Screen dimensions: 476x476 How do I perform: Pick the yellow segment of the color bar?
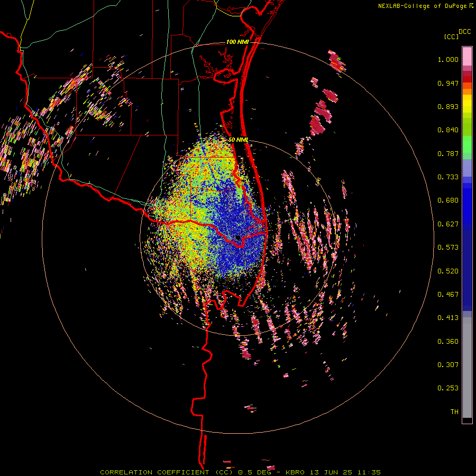pos(467,104)
